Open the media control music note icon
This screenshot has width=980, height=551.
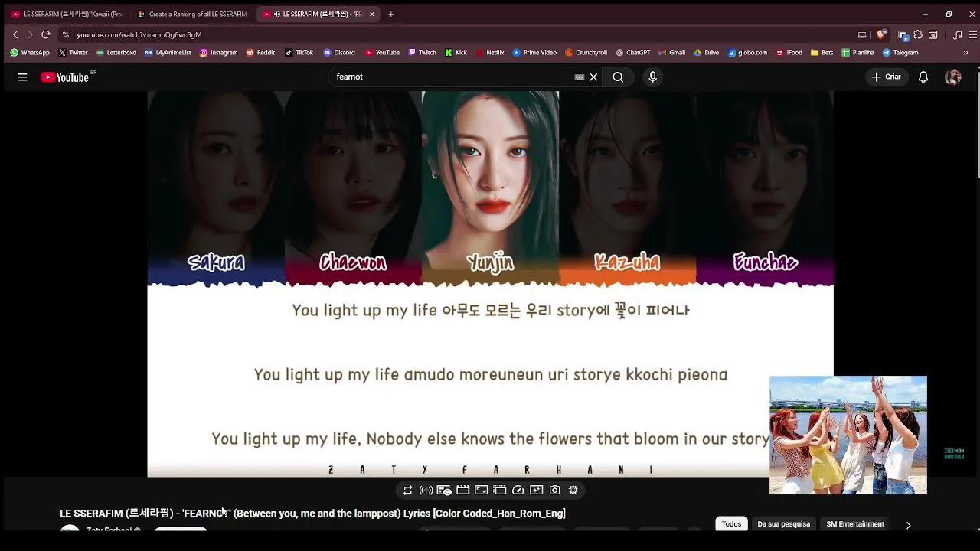tap(957, 34)
